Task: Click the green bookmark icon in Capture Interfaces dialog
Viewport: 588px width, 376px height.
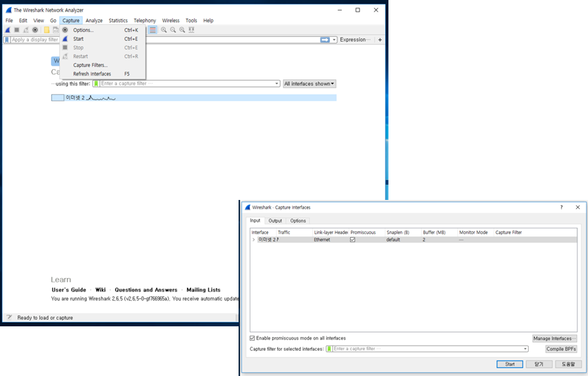Action: [329, 349]
